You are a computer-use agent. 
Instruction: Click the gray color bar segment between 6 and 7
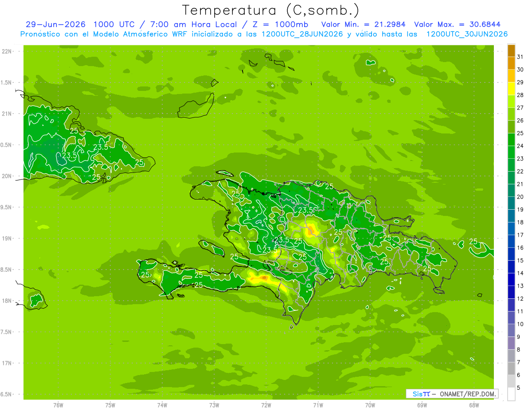tap(512, 368)
